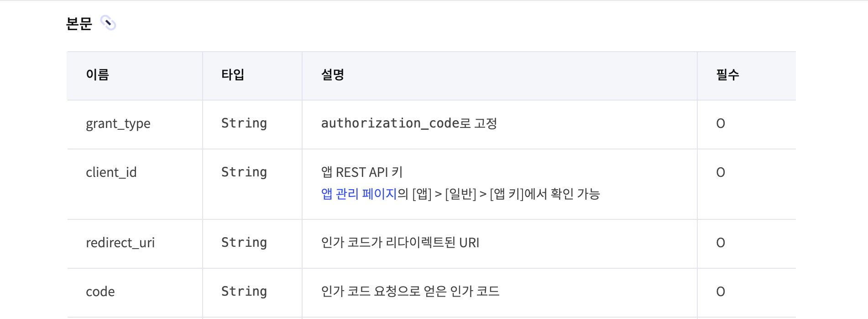The width and height of the screenshot is (868, 319).
Task: Click the 타입 column header
Action: (233, 74)
